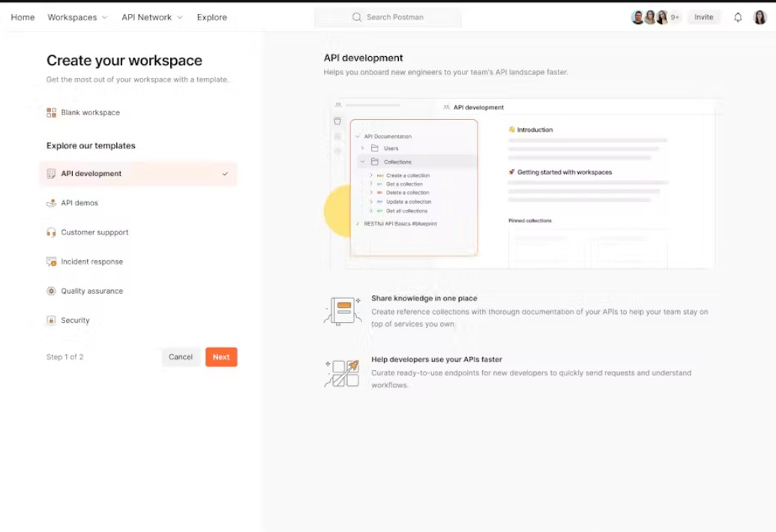Click Help developers use your APIs faster

436,360
